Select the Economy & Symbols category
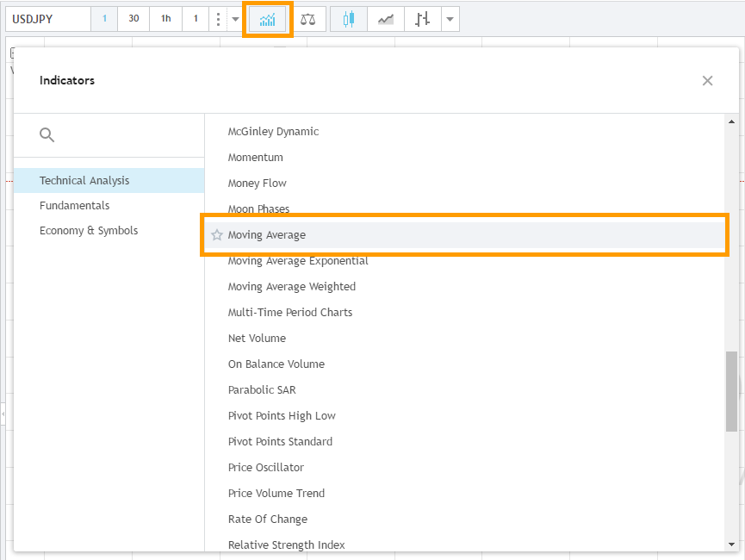This screenshot has height=560, width=745. [x=109, y=231]
